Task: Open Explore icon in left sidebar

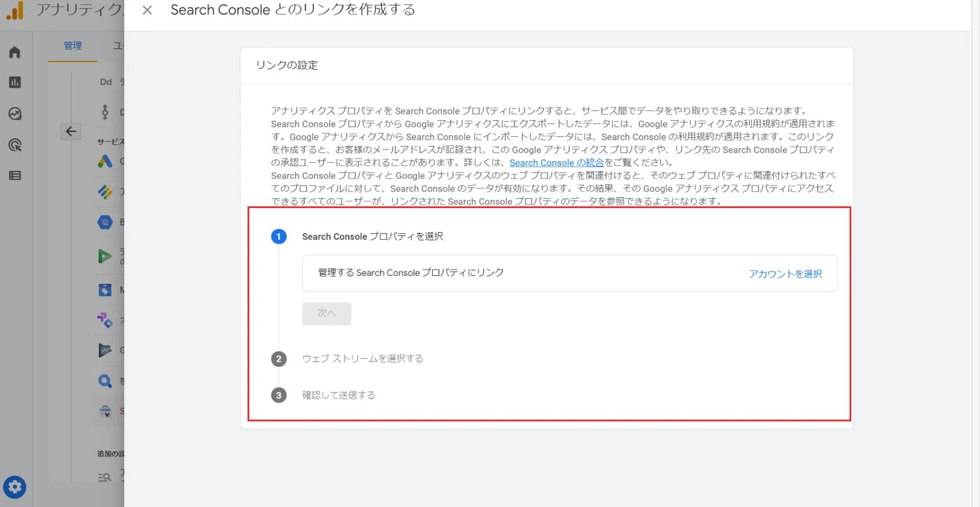Action: (x=15, y=114)
